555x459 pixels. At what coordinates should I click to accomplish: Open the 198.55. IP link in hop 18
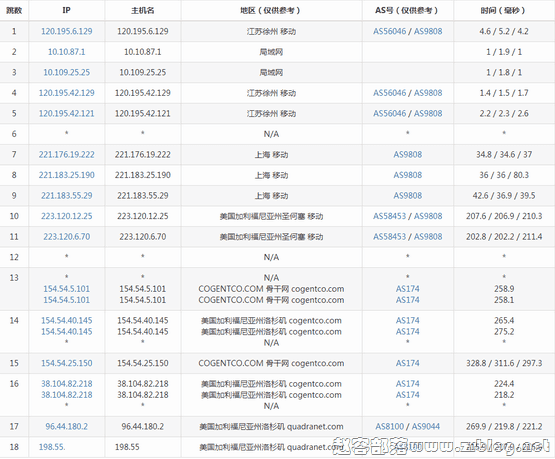click(52, 447)
